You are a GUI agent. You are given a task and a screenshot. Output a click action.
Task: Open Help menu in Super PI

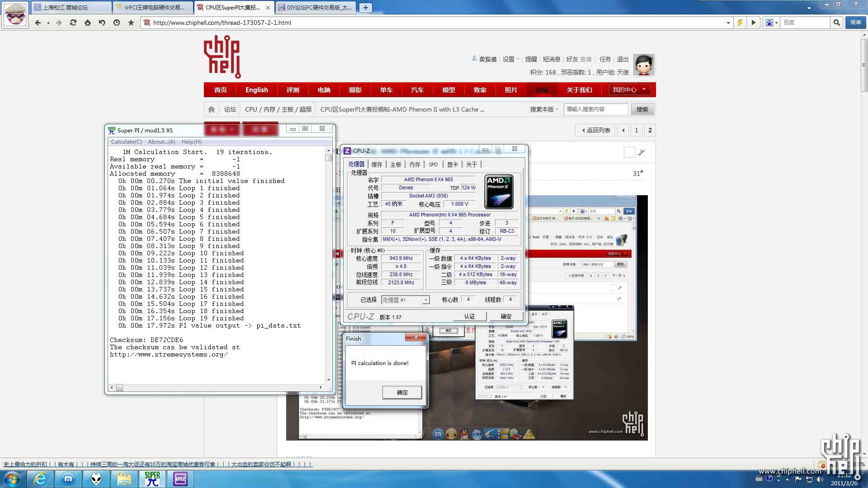[x=192, y=141]
